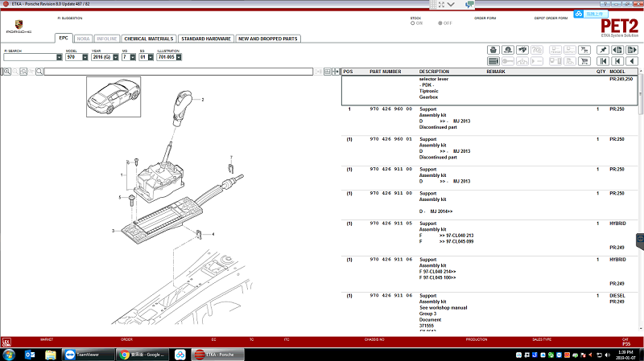Click the support agent headset icon
This screenshot has width=644, height=361.
point(508,50)
